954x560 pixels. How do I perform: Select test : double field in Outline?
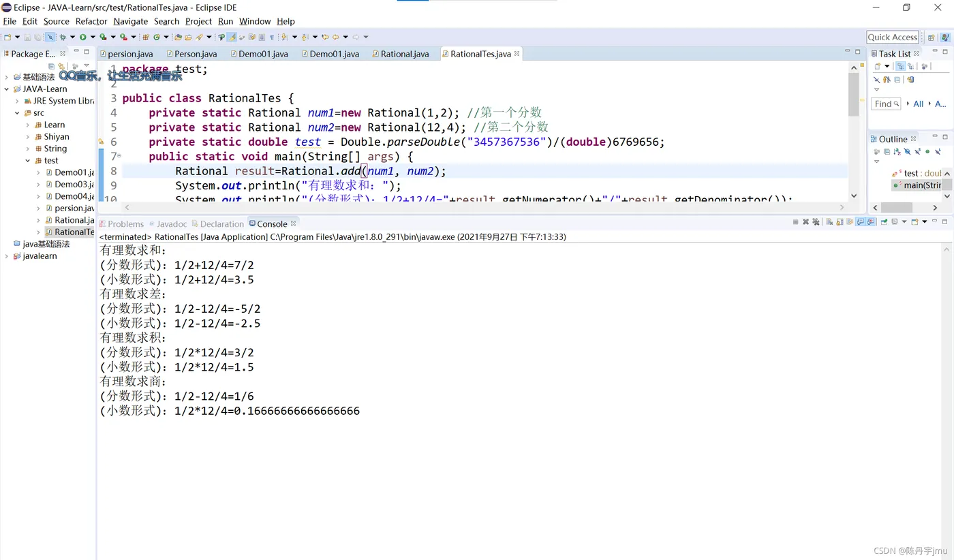(917, 173)
